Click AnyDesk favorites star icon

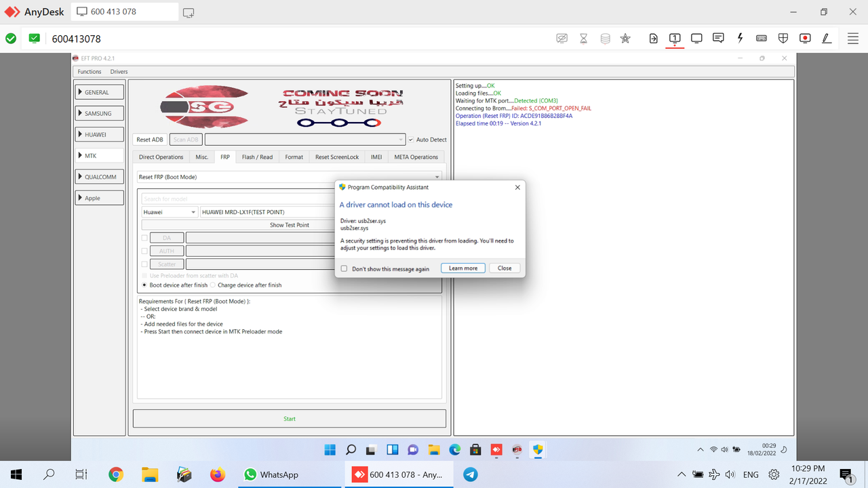(x=625, y=39)
